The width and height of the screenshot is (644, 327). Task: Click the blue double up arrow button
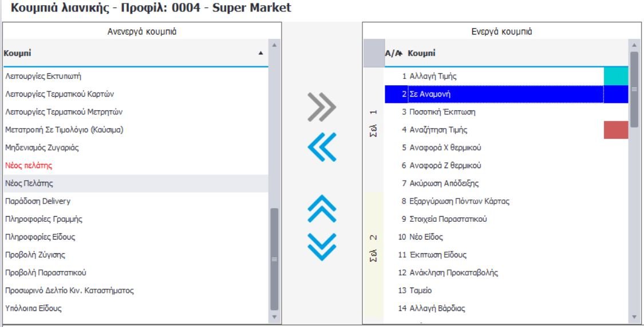pos(322,209)
